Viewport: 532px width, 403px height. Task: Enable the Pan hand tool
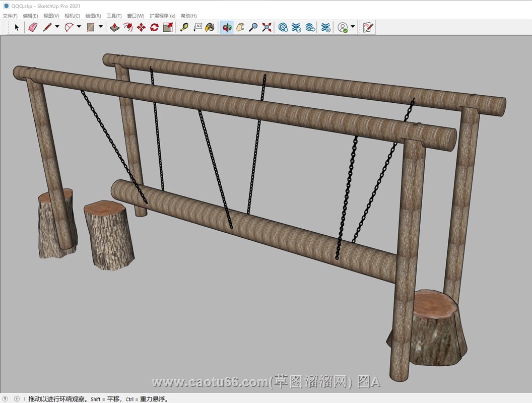(240, 27)
